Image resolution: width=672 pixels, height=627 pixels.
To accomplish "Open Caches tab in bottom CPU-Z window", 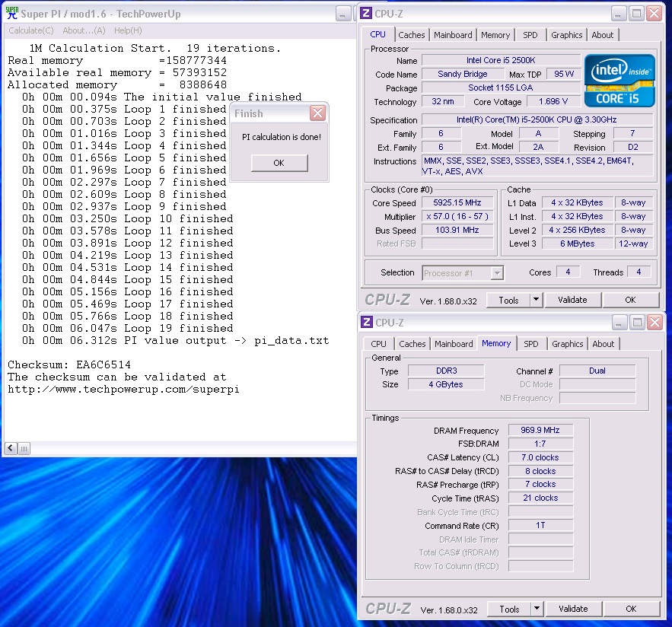I will [x=412, y=344].
